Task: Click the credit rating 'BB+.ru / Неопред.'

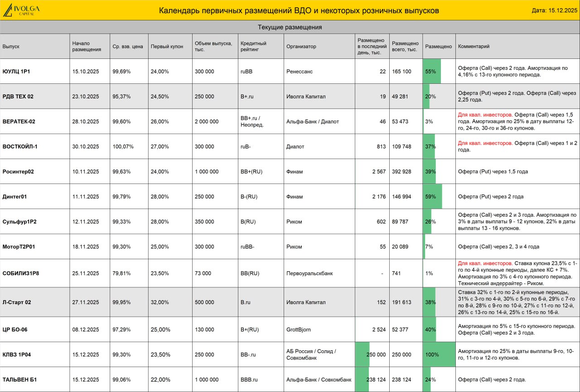Action: point(252,121)
